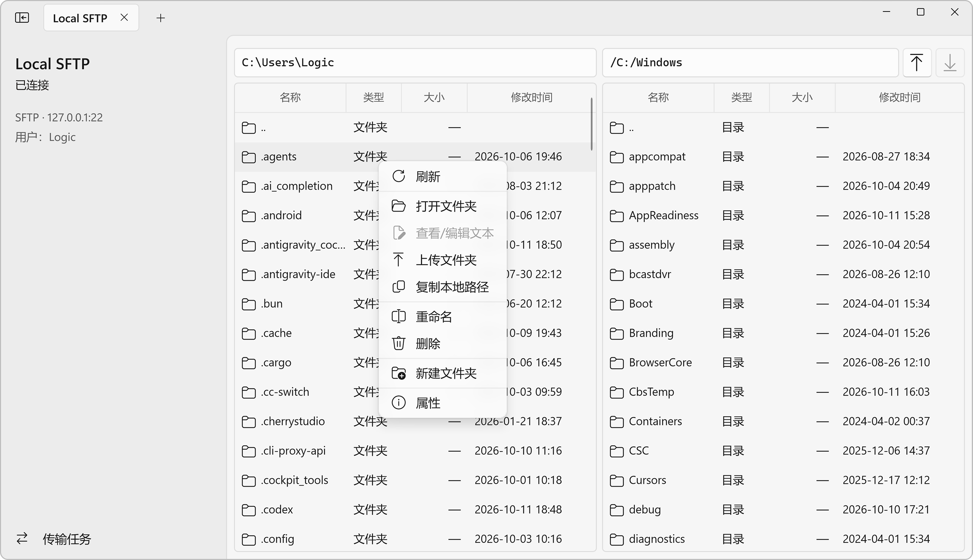Viewport: 973px width, 560px height.
Task: Click the .cargo folder icon
Action: click(x=248, y=363)
